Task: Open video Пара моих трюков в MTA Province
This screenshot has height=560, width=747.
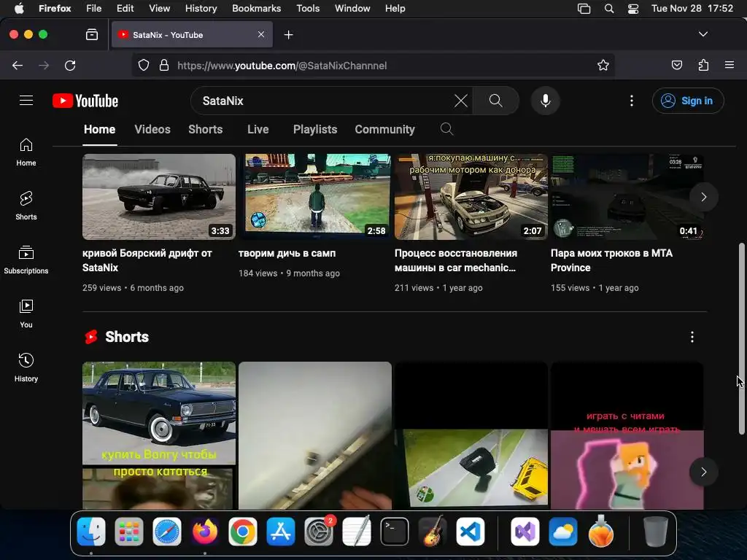Action: point(612,260)
